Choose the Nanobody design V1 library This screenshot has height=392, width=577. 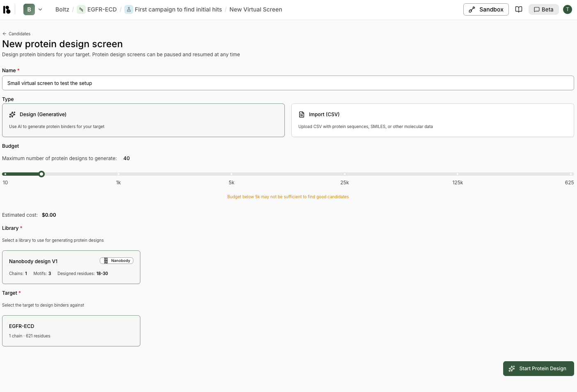71,267
